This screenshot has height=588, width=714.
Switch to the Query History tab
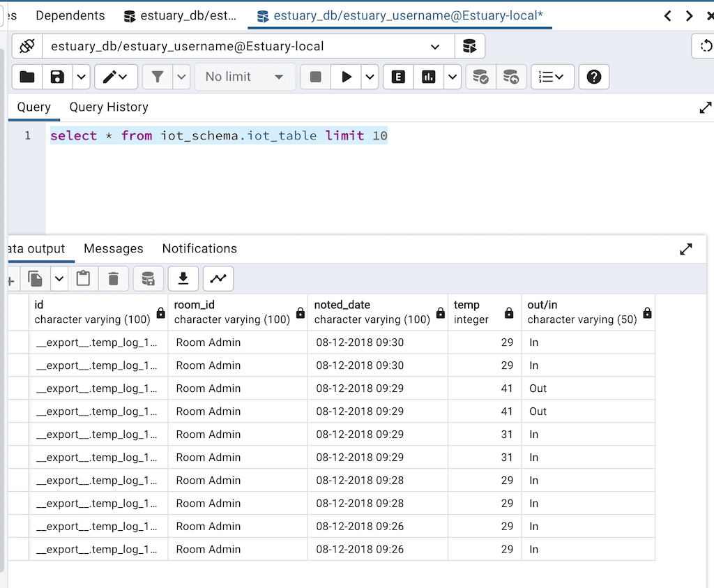(108, 107)
